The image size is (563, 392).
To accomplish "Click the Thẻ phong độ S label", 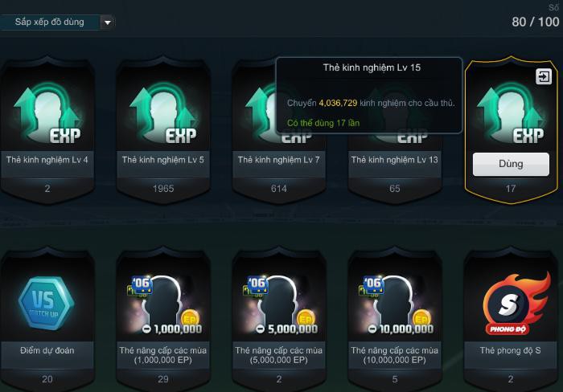I will click(510, 350).
